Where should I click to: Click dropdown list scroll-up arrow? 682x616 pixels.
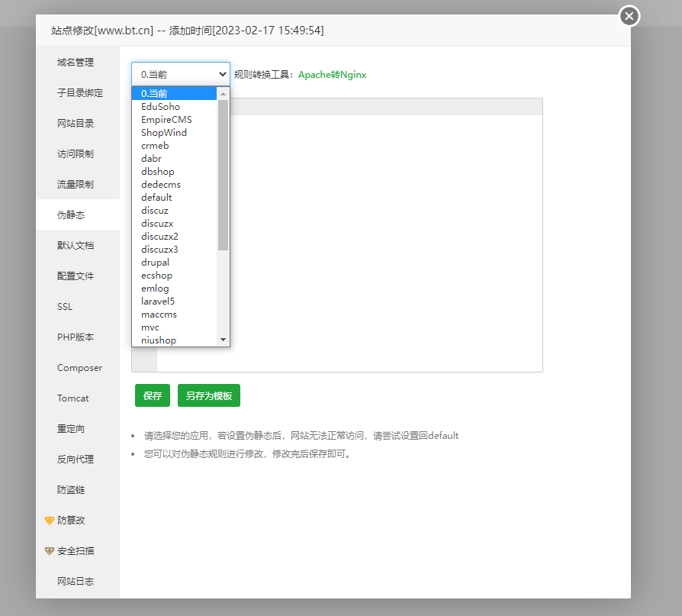pyautogui.click(x=223, y=94)
